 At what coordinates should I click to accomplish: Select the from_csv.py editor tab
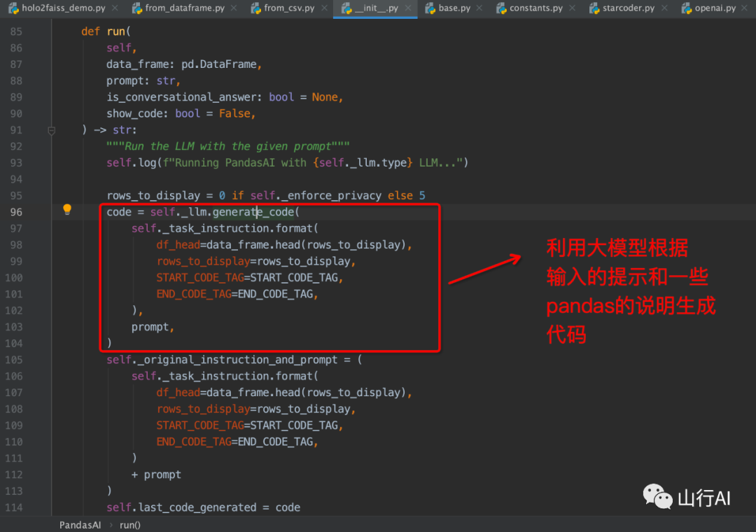pyautogui.click(x=289, y=8)
